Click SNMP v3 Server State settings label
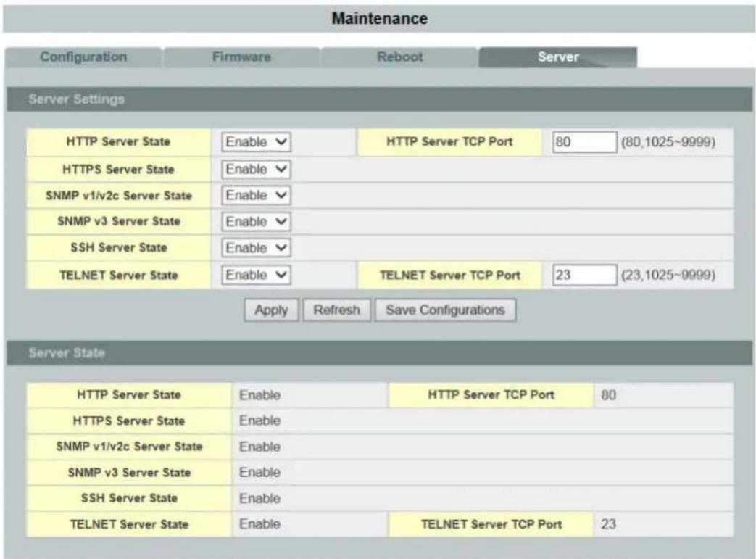The height and width of the screenshot is (559, 756). tap(119, 221)
